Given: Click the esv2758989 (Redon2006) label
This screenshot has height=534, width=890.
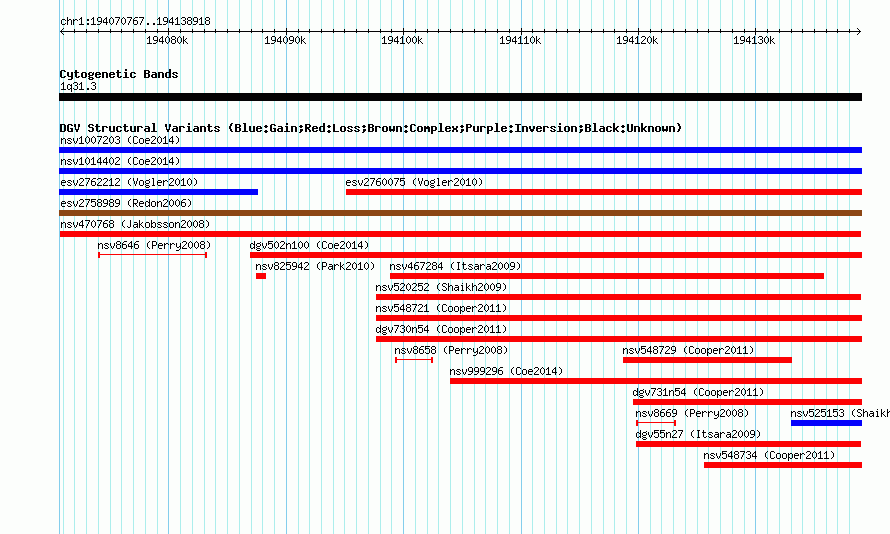Looking at the screenshot, I should pyautogui.click(x=126, y=203).
